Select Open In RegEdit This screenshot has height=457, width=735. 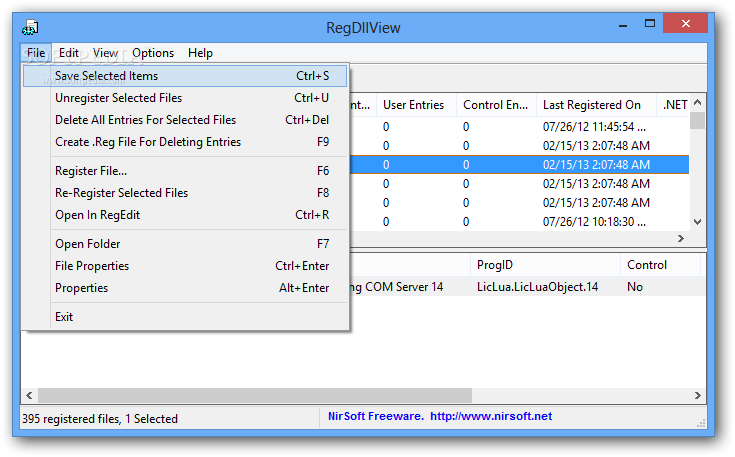click(185, 215)
